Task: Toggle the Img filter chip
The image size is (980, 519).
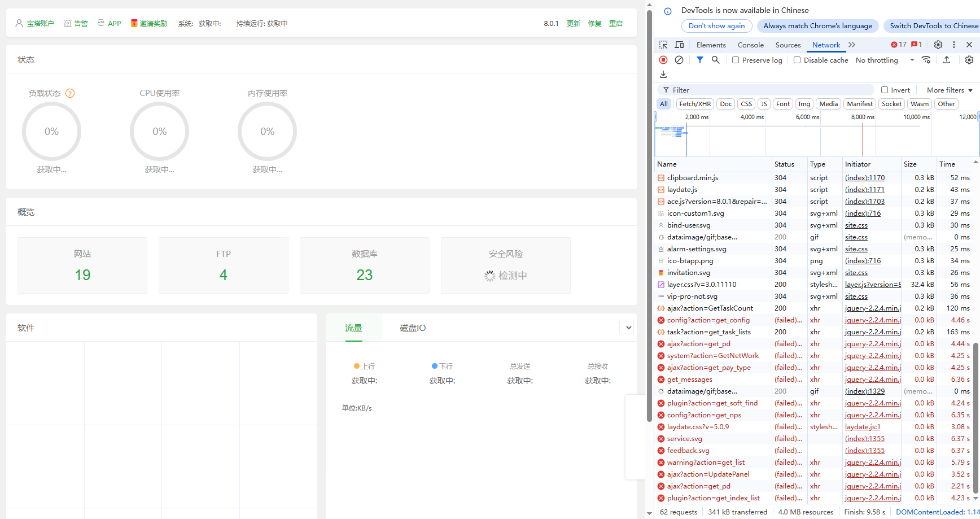Action: point(804,104)
